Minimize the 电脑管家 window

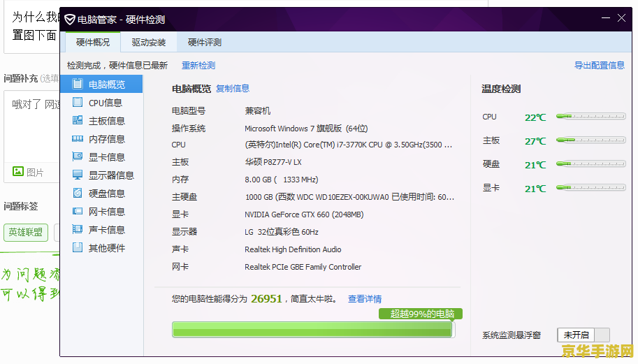606,18
